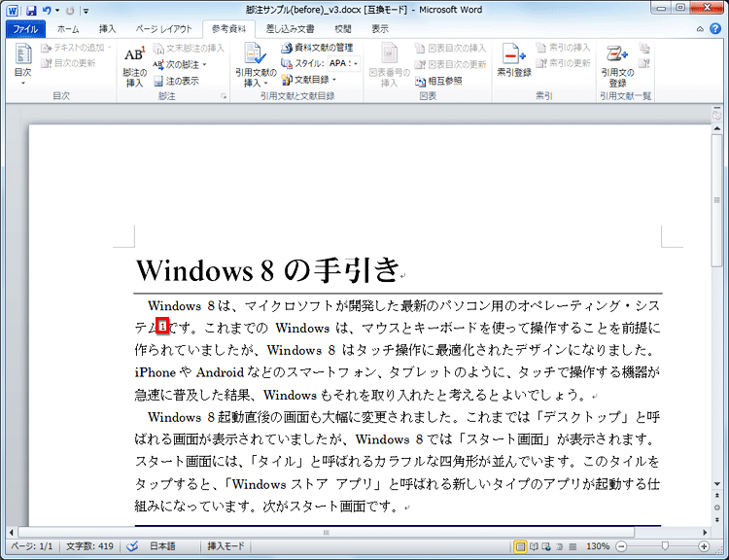Open the 脚注 group dialog launcher

tap(224, 96)
